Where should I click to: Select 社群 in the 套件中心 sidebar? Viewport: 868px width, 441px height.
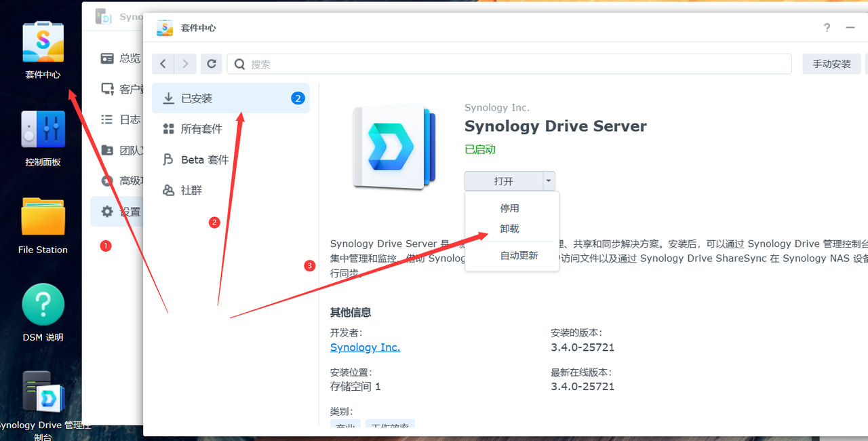click(x=231, y=190)
